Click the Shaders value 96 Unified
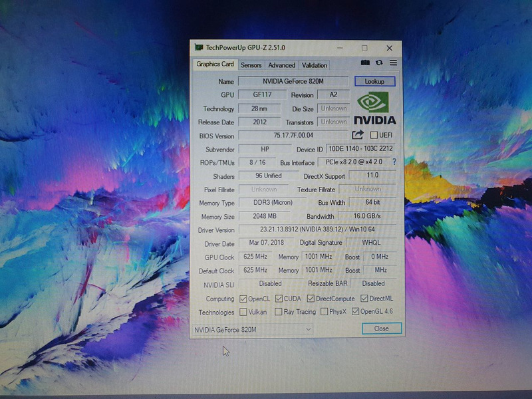532x399 pixels. coord(269,176)
